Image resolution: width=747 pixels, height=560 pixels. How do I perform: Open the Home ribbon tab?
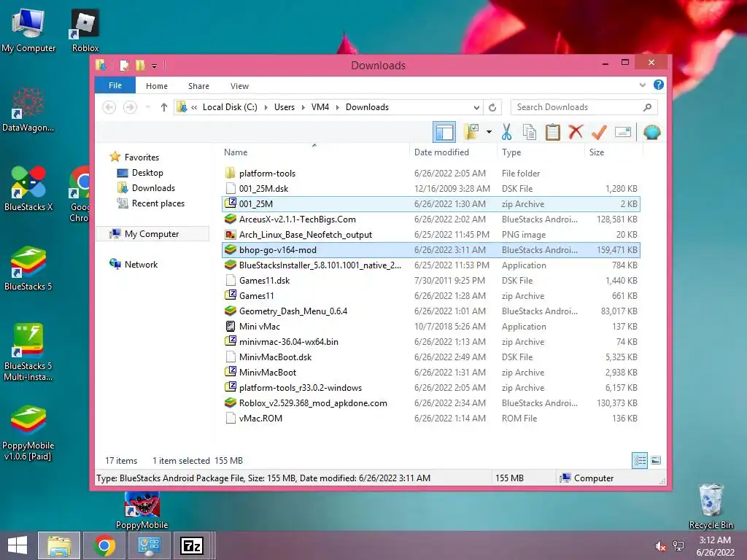(157, 86)
